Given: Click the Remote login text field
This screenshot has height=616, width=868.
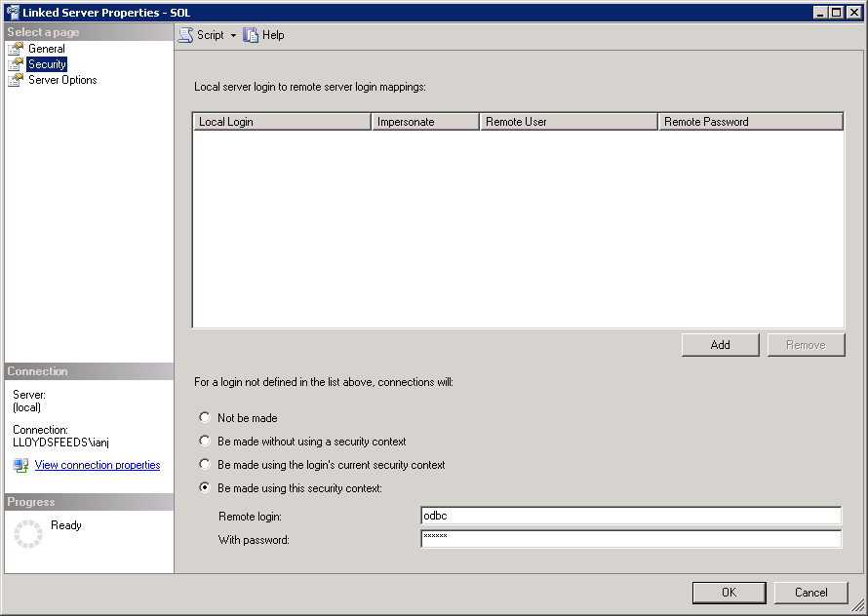Looking at the screenshot, I should point(630,516).
